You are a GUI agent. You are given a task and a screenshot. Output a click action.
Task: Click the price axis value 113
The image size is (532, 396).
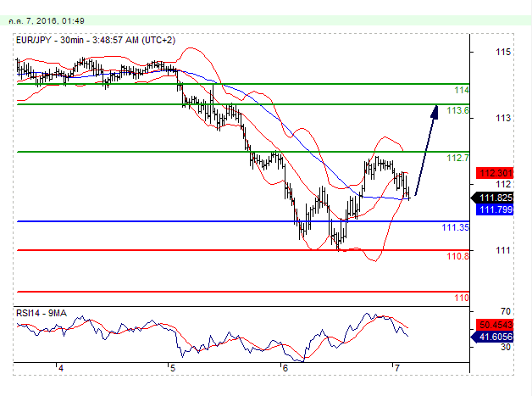click(503, 118)
